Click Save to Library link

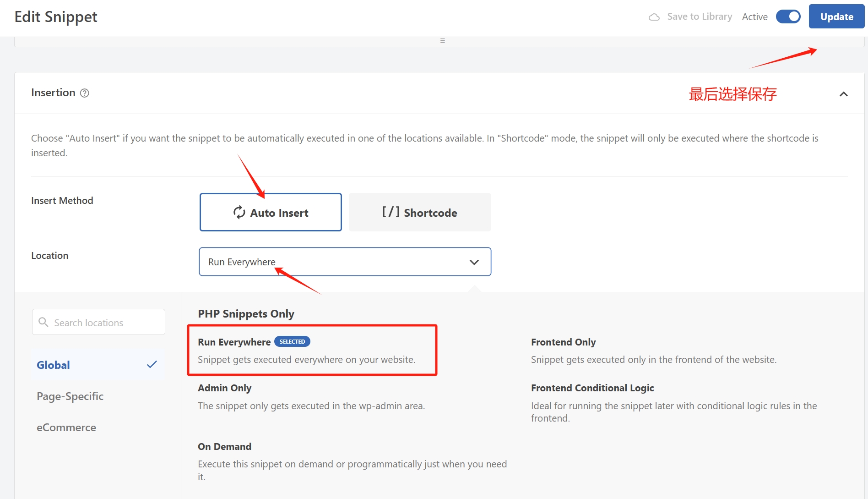[700, 16]
